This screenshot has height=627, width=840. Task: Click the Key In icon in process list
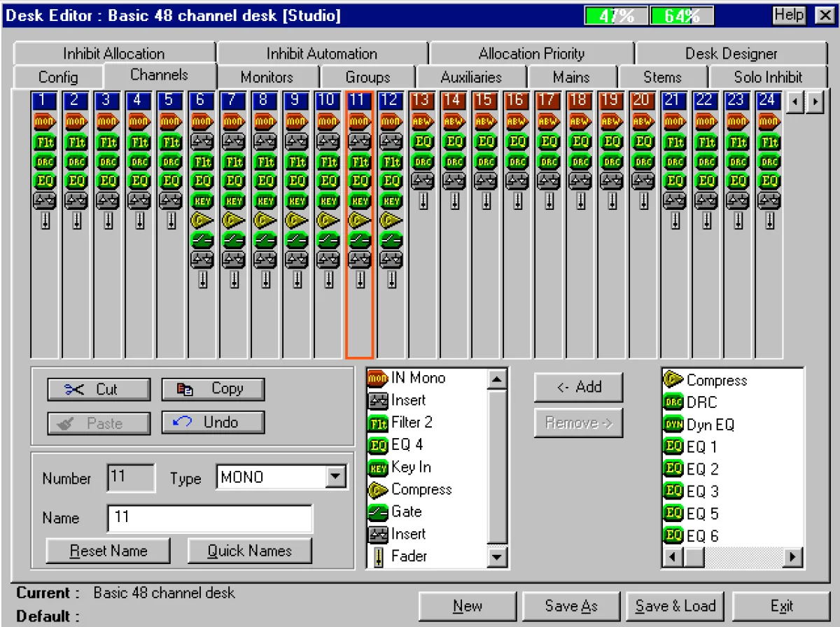tap(378, 467)
